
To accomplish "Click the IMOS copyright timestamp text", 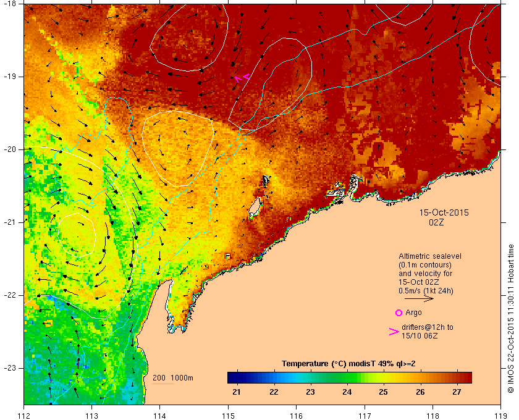I will (511, 319).
